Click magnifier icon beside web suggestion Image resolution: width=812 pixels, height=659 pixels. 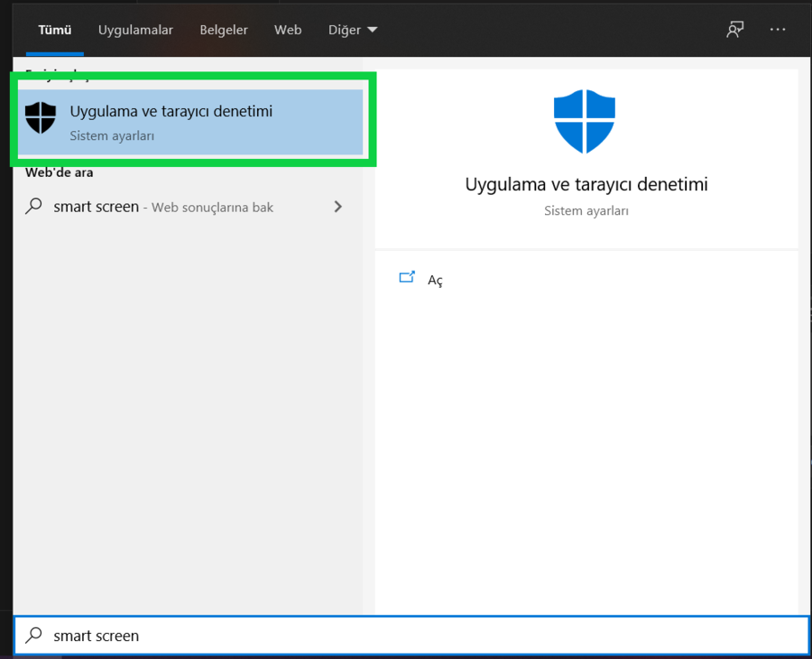pos(33,206)
